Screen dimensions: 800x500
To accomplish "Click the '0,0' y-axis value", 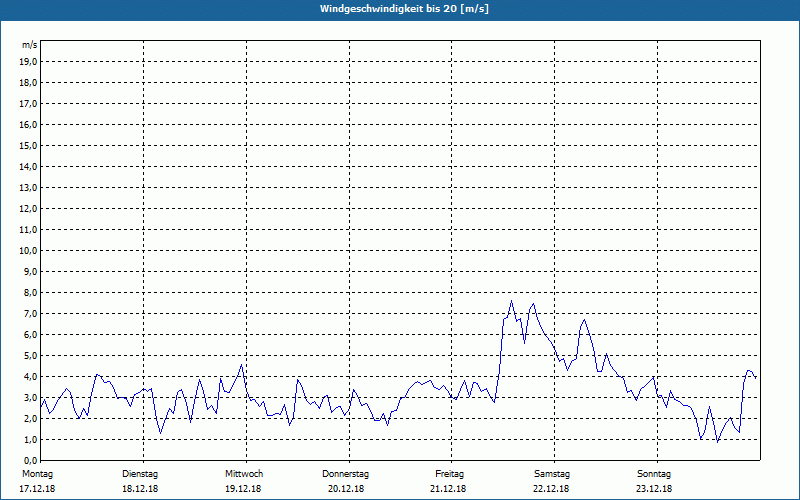I will (30, 460).
